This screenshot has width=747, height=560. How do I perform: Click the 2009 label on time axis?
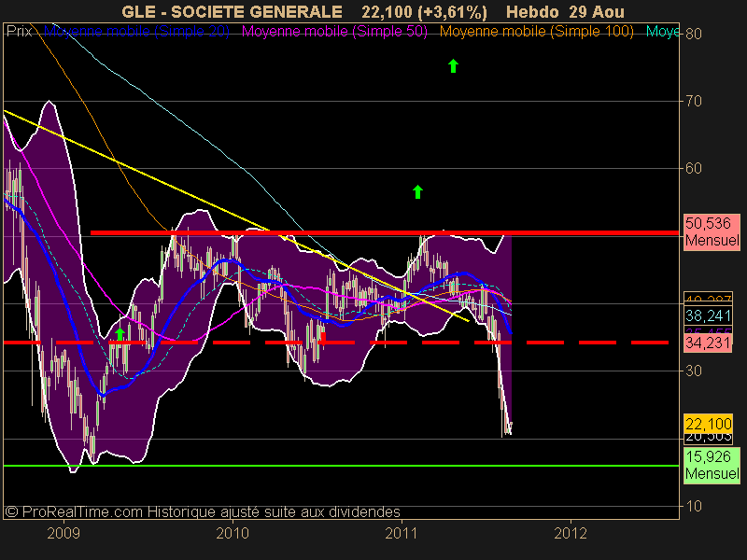point(63,533)
